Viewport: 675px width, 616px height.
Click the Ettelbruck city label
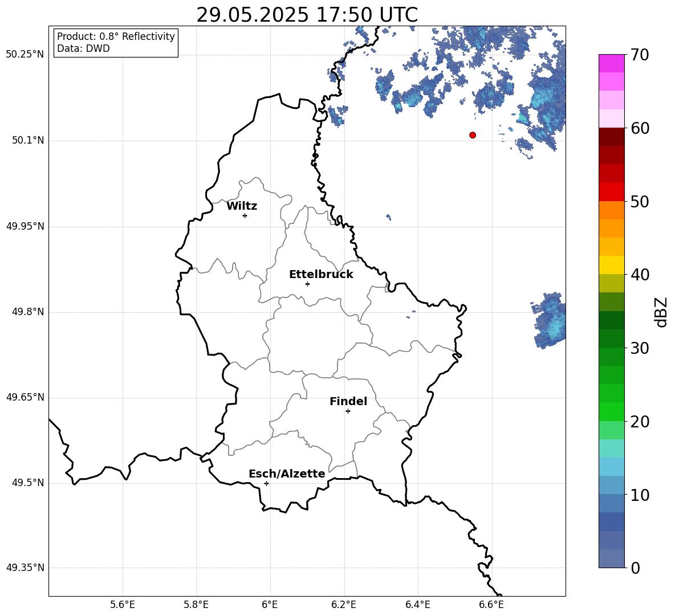321,275
